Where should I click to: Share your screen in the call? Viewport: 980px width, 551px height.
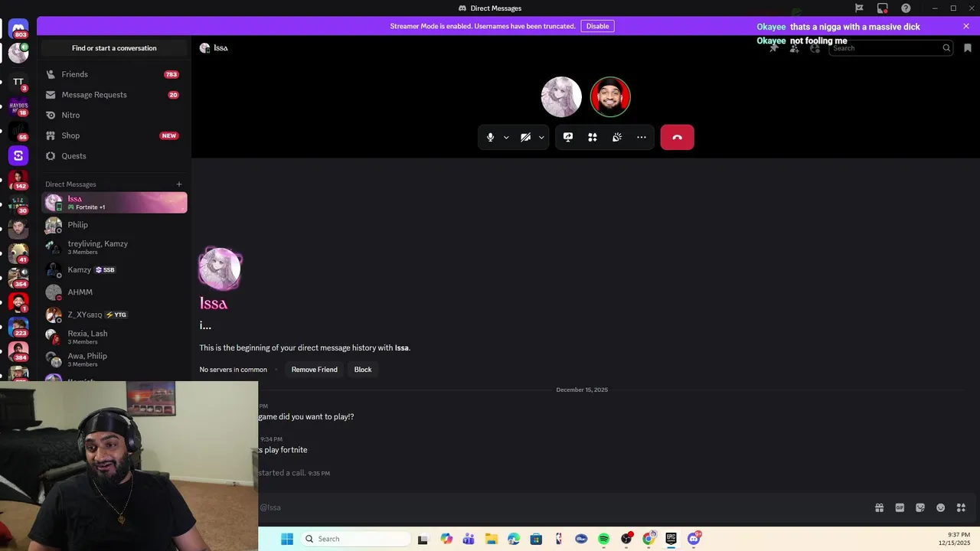[568, 137]
